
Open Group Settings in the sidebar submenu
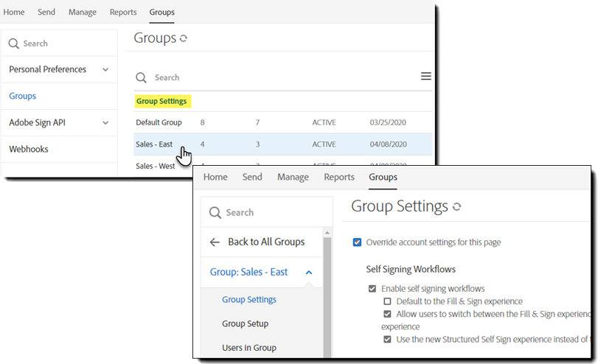click(249, 300)
